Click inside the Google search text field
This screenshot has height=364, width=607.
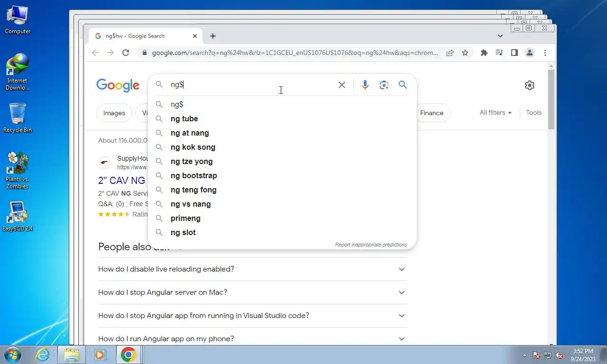coord(251,85)
